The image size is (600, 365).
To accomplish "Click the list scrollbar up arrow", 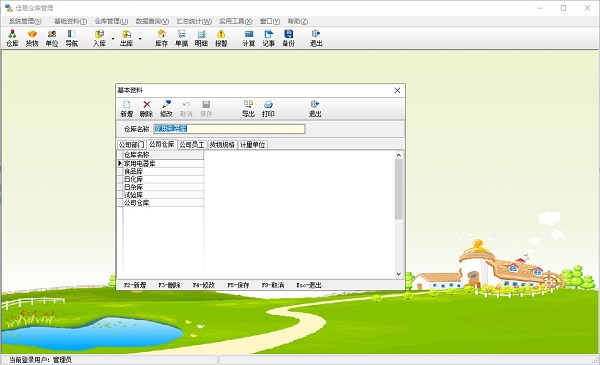I will click(399, 155).
